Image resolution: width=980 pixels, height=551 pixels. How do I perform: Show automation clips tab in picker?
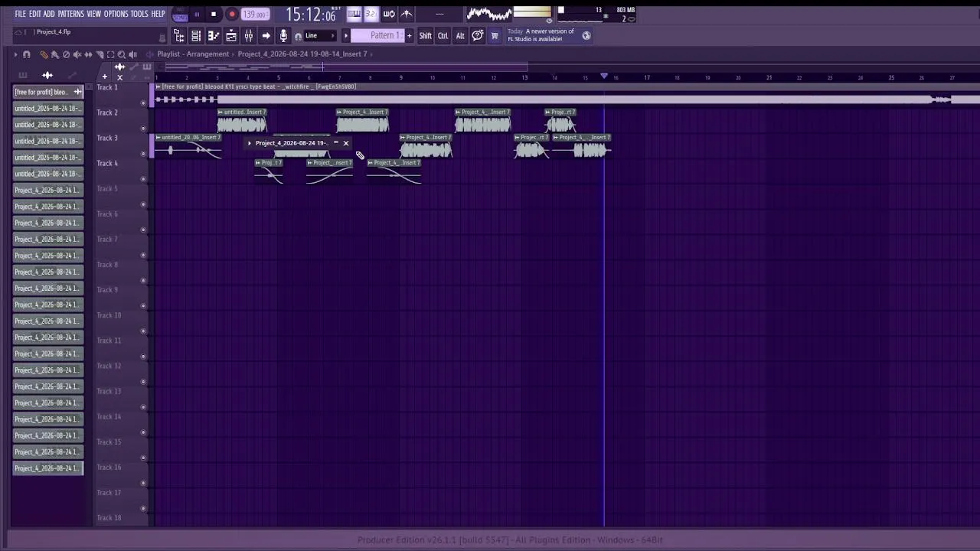[x=72, y=75]
